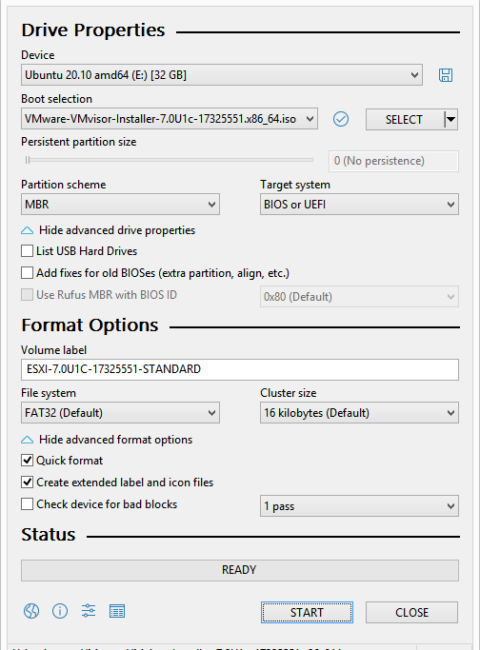Click the START button

307,612
